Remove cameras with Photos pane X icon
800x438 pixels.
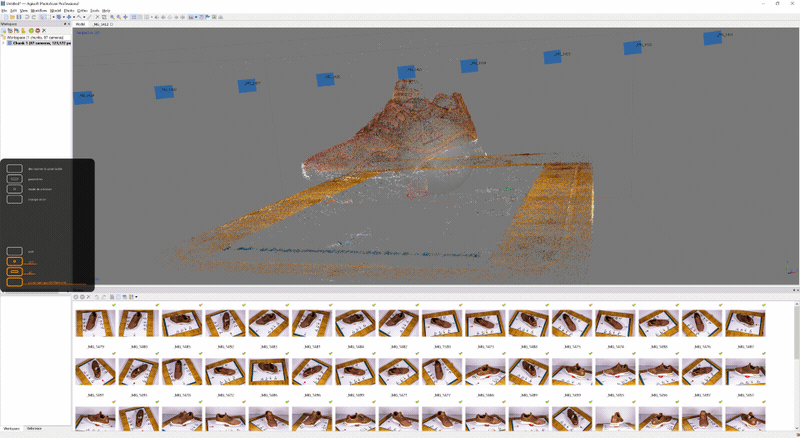(89, 297)
